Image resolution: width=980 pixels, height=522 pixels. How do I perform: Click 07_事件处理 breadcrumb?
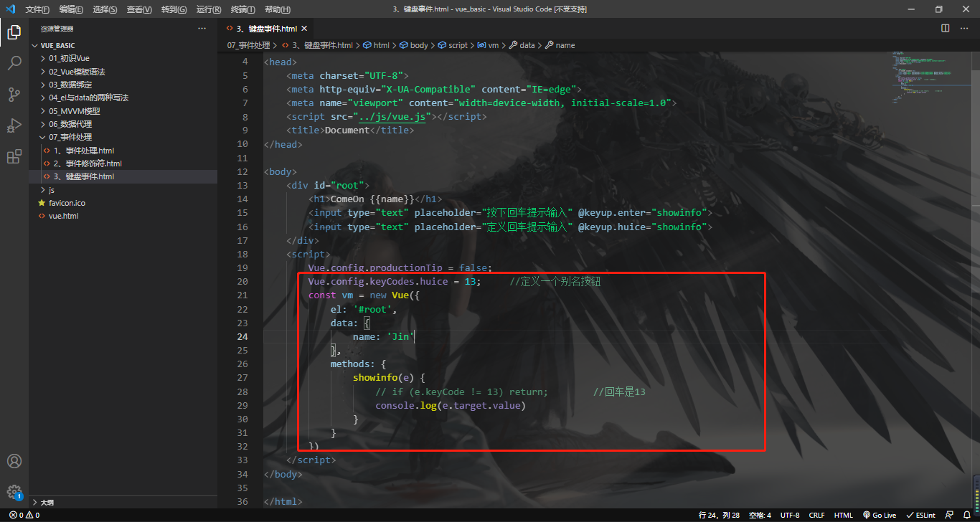tap(248, 45)
